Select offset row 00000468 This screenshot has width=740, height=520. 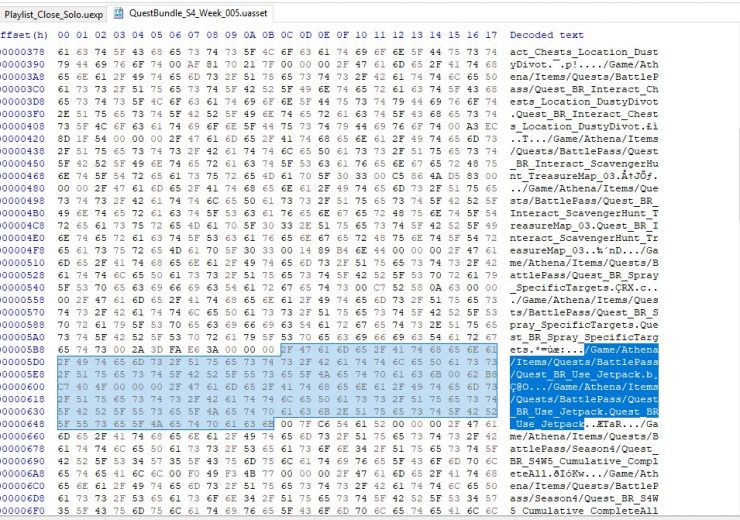pos(23,176)
